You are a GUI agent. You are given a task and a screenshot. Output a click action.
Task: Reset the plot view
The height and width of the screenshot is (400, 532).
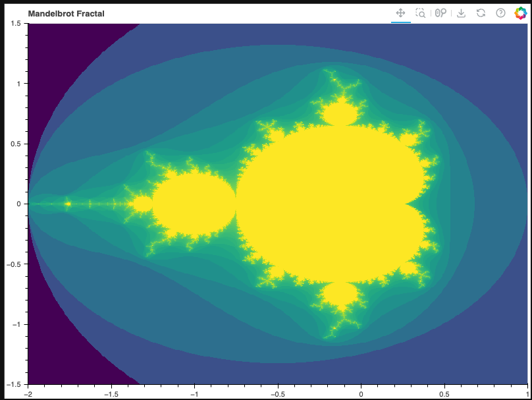[x=481, y=13]
